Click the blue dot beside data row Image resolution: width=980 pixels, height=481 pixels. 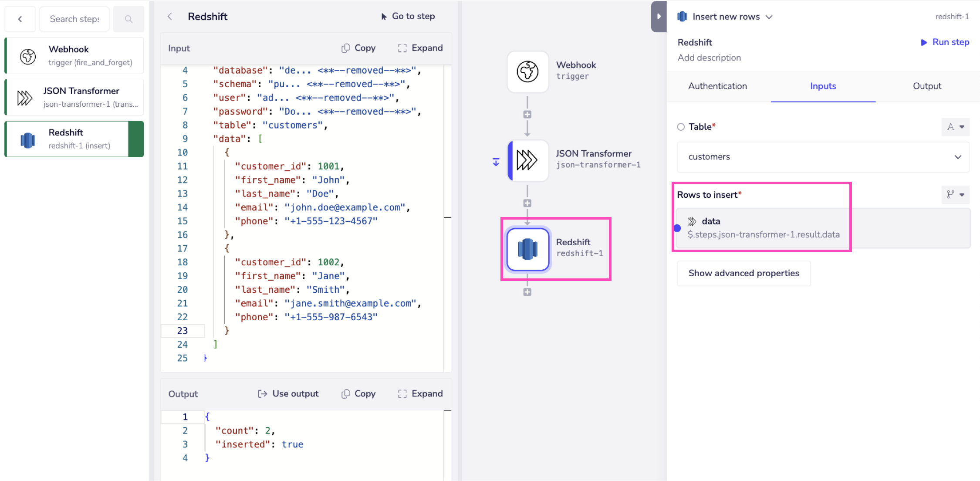pos(677,228)
